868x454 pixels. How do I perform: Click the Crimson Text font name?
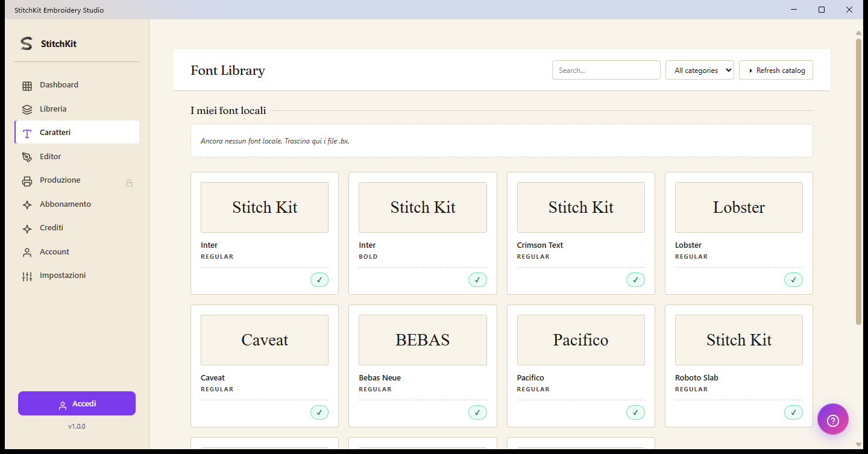(540, 245)
